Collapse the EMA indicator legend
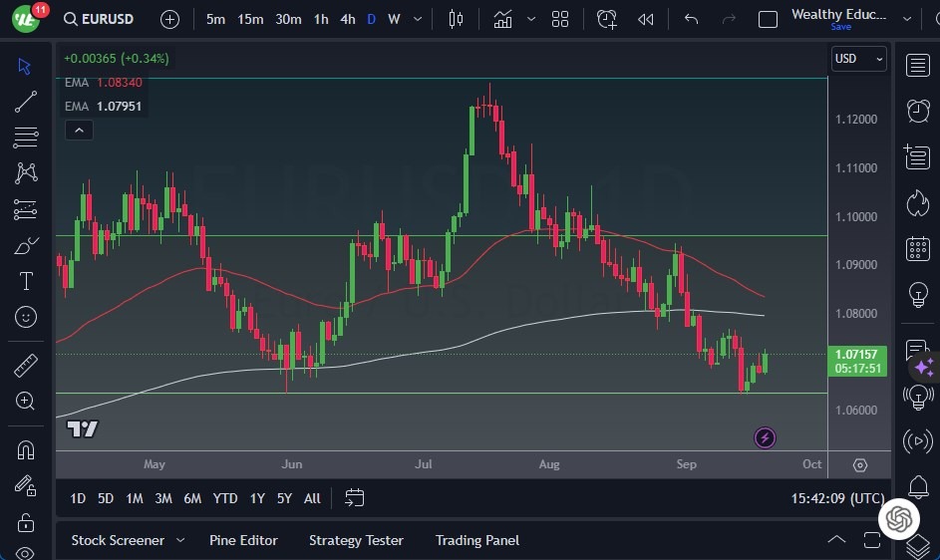The image size is (940, 560). pos(78,130)
